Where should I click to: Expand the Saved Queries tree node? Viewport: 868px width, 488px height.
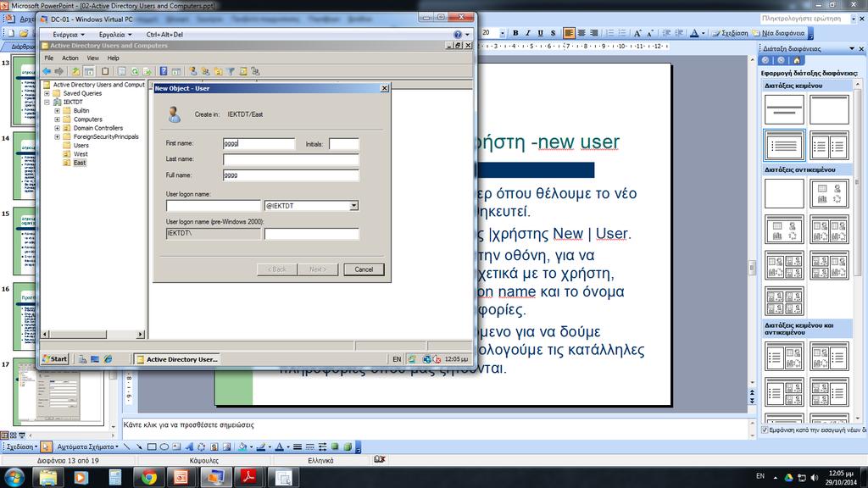click(x=47, y=93)
